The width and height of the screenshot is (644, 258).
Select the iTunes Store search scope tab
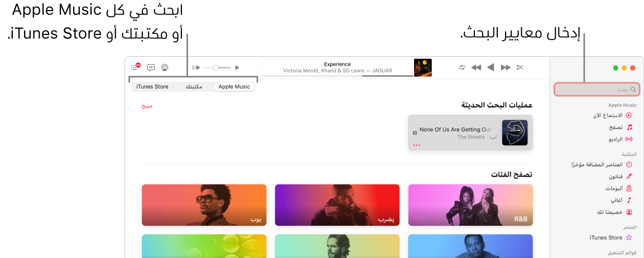152,86
